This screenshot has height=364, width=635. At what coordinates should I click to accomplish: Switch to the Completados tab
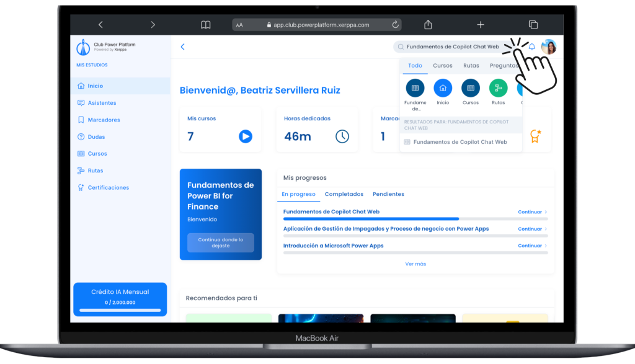coord(344,194)
